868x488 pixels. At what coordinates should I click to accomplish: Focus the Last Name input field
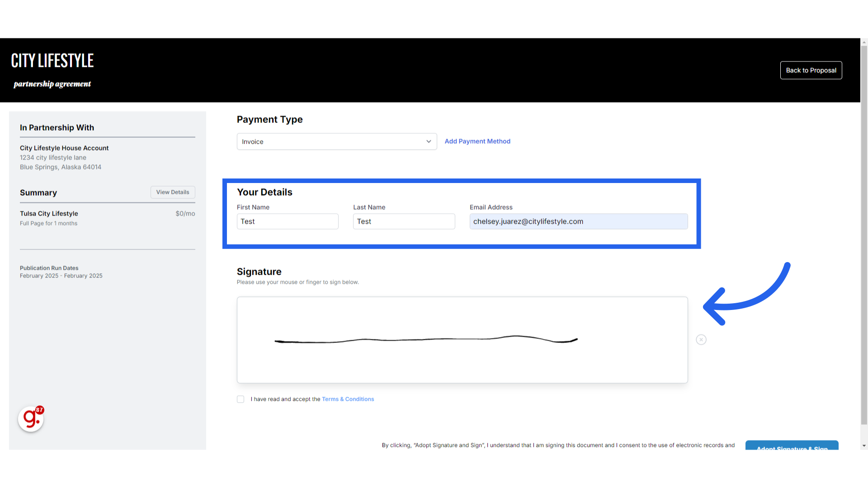(x=404, y=221)
